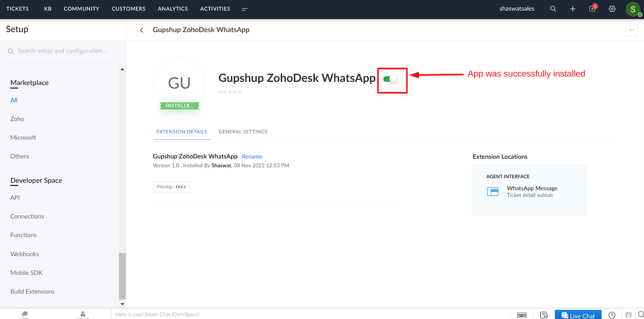
Task: Click sidebar scroll up arrow
Action: tap(122, 69)
